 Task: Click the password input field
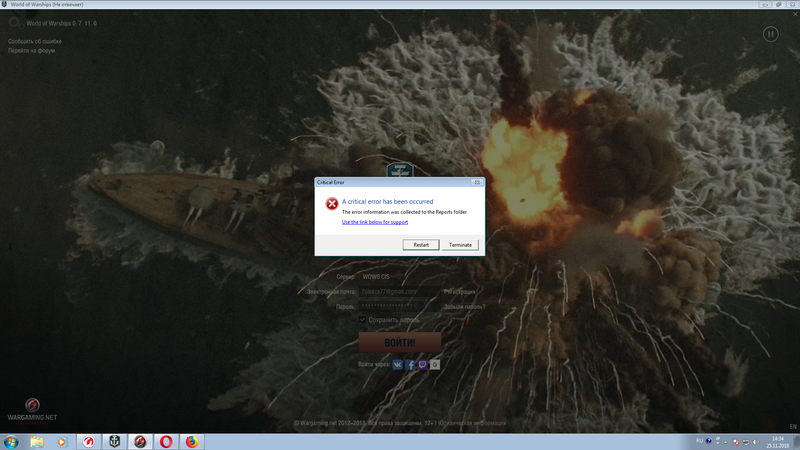[399, 306]
